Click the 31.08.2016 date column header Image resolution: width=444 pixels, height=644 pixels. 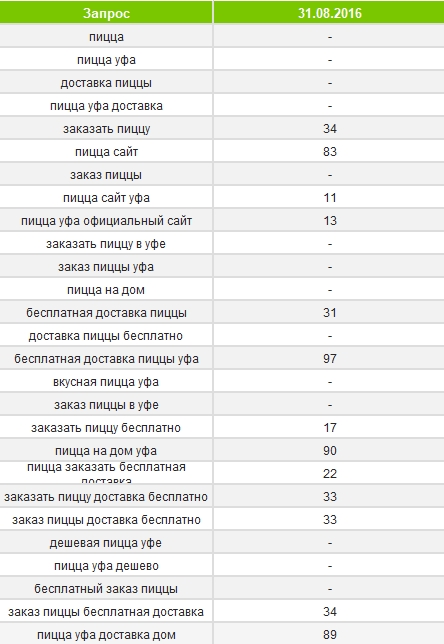coord(329,13)
